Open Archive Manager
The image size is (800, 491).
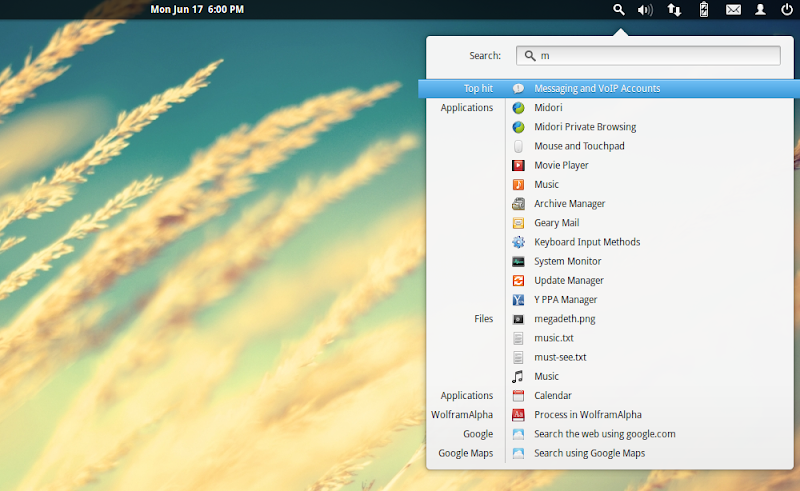pyautogui.click(x=569, y=204)
